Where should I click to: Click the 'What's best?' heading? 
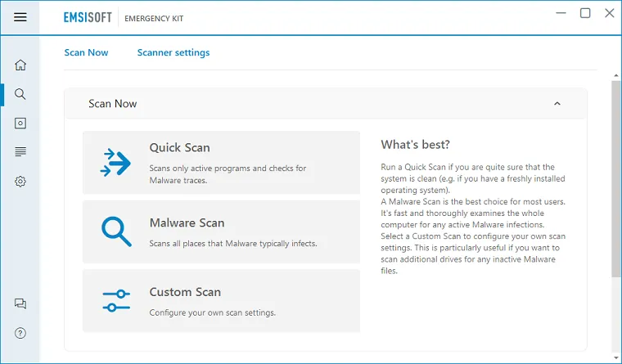(415, 144)
